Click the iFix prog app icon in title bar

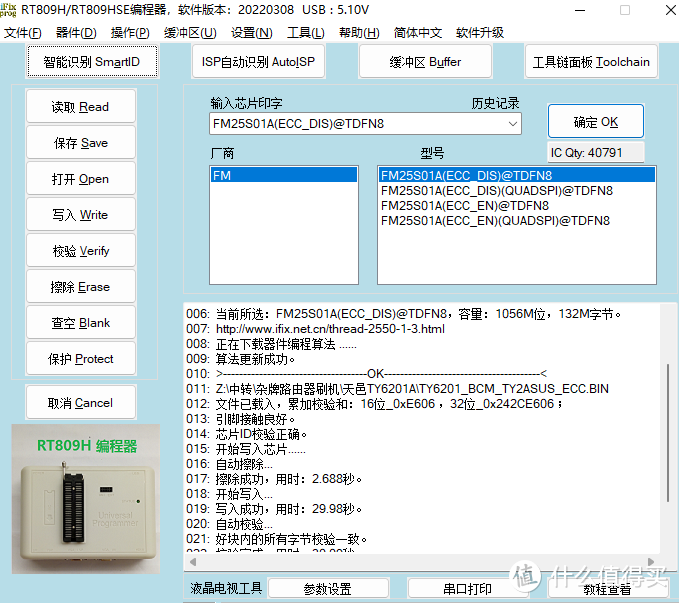tap(8, 10)
